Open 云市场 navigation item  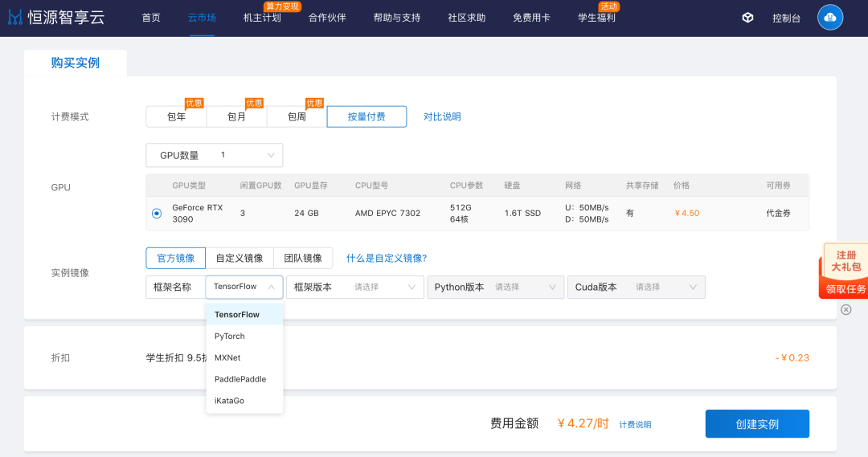pyautogui.click(x=202, y=18)
